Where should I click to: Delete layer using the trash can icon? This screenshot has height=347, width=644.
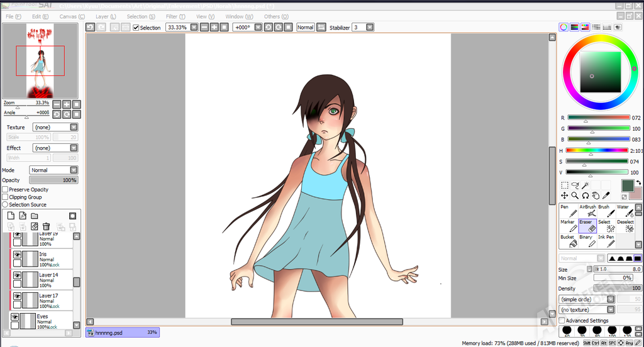tap(46, 226)
